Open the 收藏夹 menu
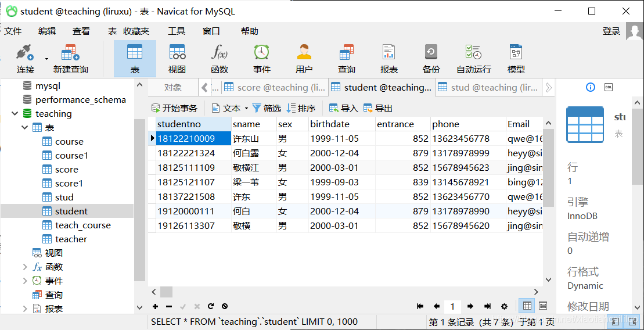Viewport: 644px width, 330px height. (x=136, y=31)
